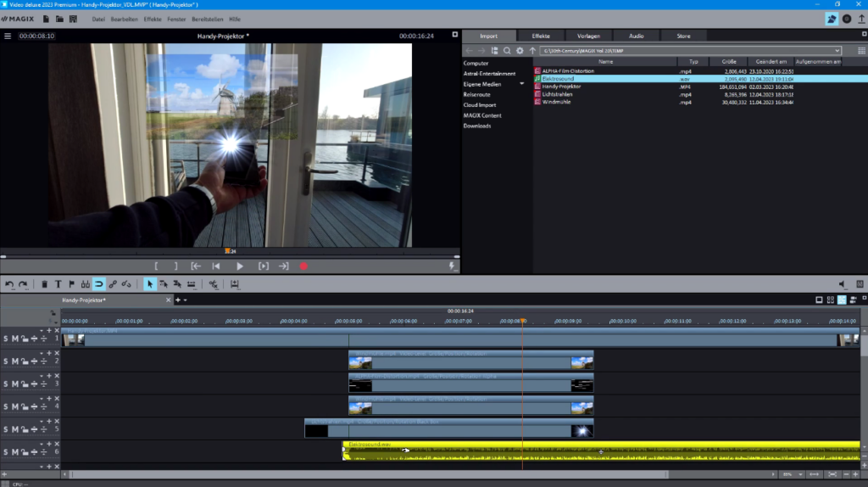This screenshot has height=487, width=868.
Task: Click the stretch mouse mode icon
Action: tap(191, 284)
